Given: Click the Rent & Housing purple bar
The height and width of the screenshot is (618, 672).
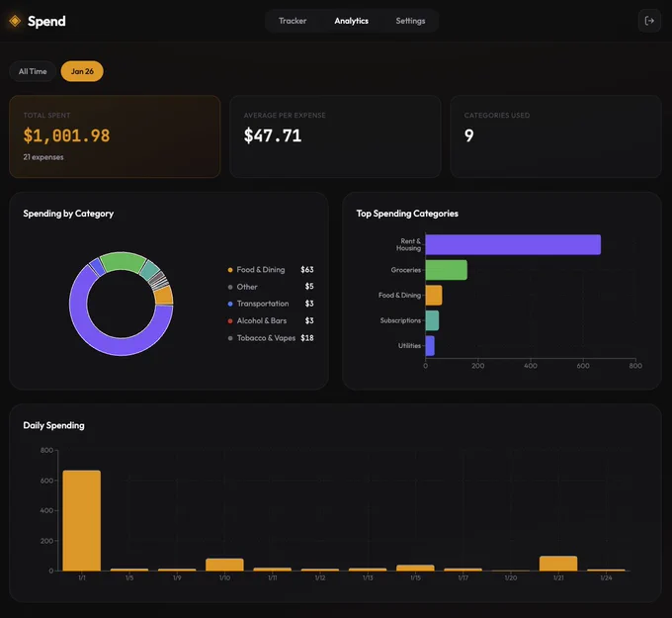Looking at the screenshot, I should (513, 244).
